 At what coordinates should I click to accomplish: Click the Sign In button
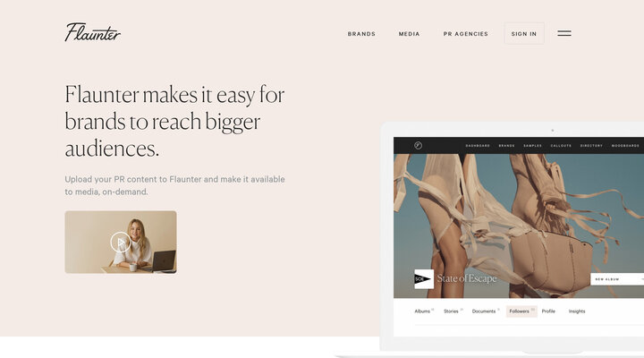click(524, 33)
